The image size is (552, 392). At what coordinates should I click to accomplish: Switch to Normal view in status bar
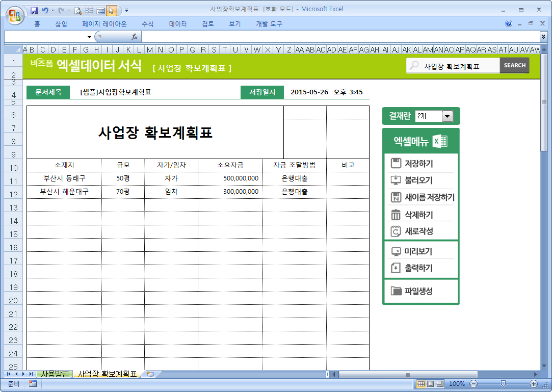click(421, 383)
